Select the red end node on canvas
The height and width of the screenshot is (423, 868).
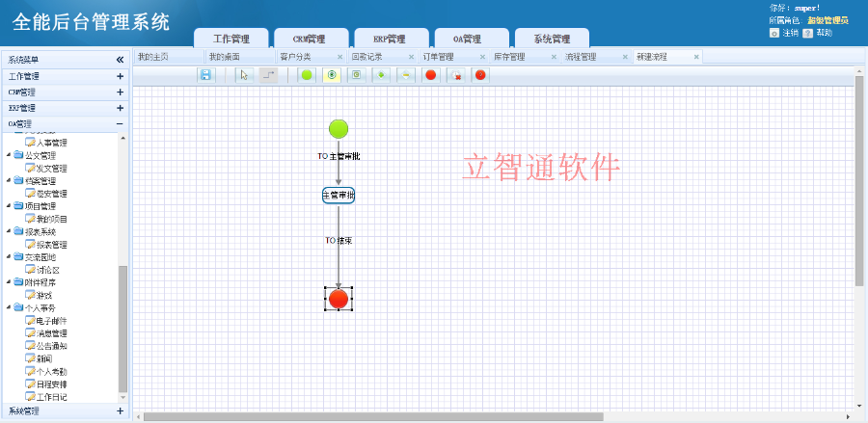click(339, 299)
